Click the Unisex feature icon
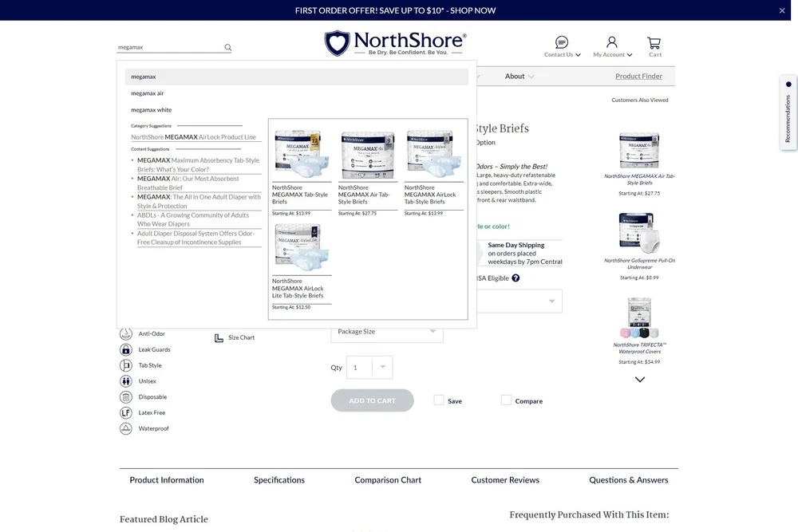The width and height of the screenshot is (798, 532). (x=126, y=381)
